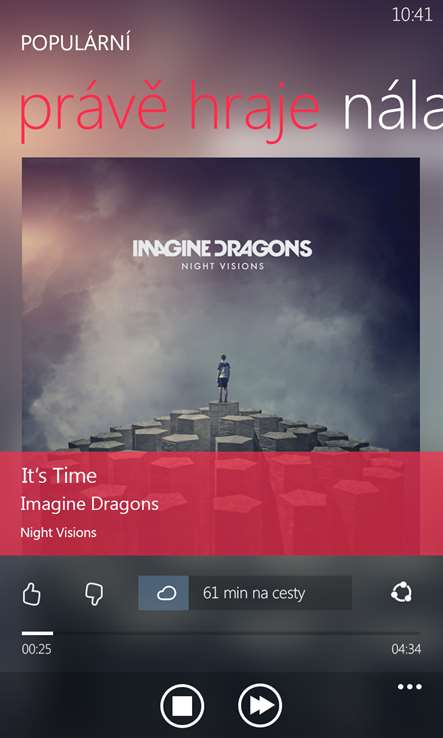Open the artist name Imagine Dragons

(89, 505)
